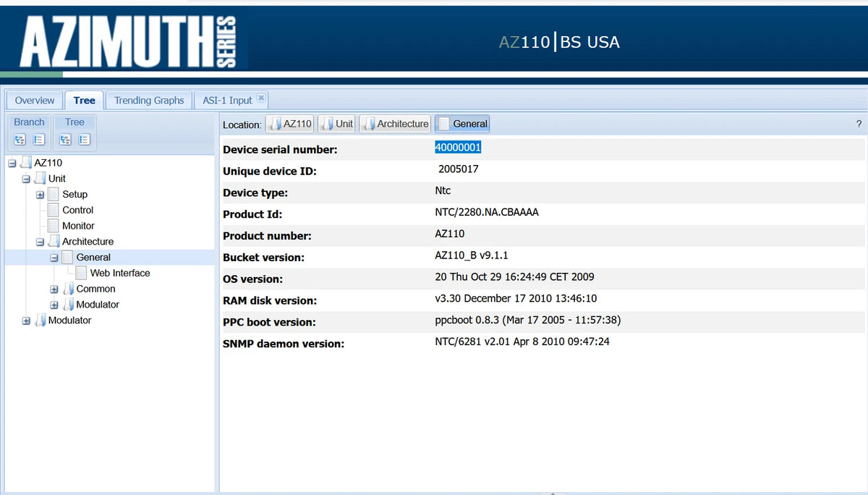Click the AZIMUTH Series logo
The height and width of the screenshot is (495, 868).
coord(128,41)
